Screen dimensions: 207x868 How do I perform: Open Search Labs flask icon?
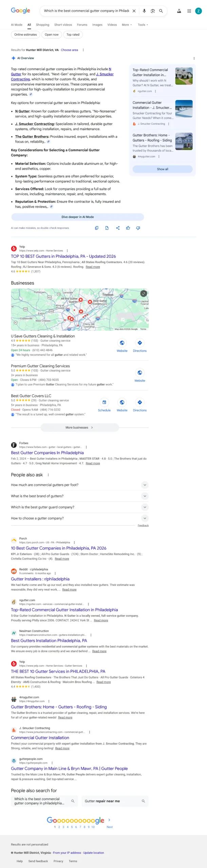tap(179, 11)
